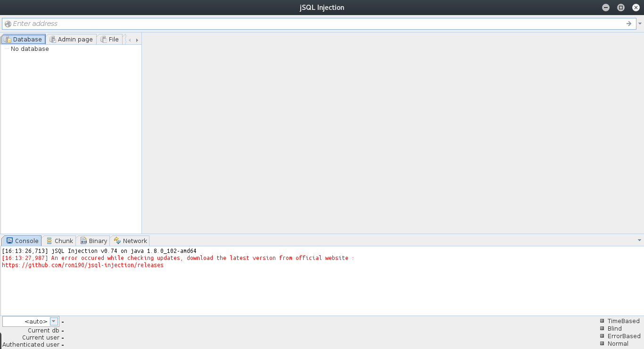Minimize the jSQL Injection window
This screenshot has height=349, width=644.
(606, 8)
